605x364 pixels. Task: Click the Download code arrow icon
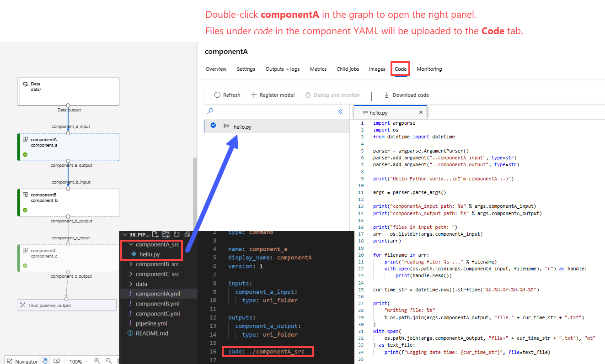point(386,95)
